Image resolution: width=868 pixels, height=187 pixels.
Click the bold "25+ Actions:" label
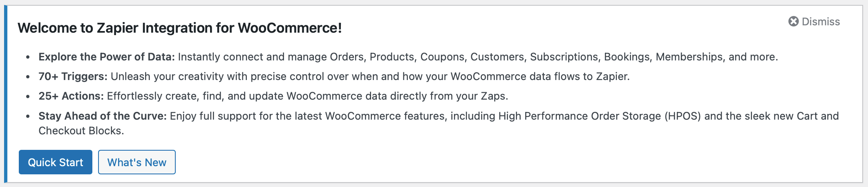coord(71,96)
